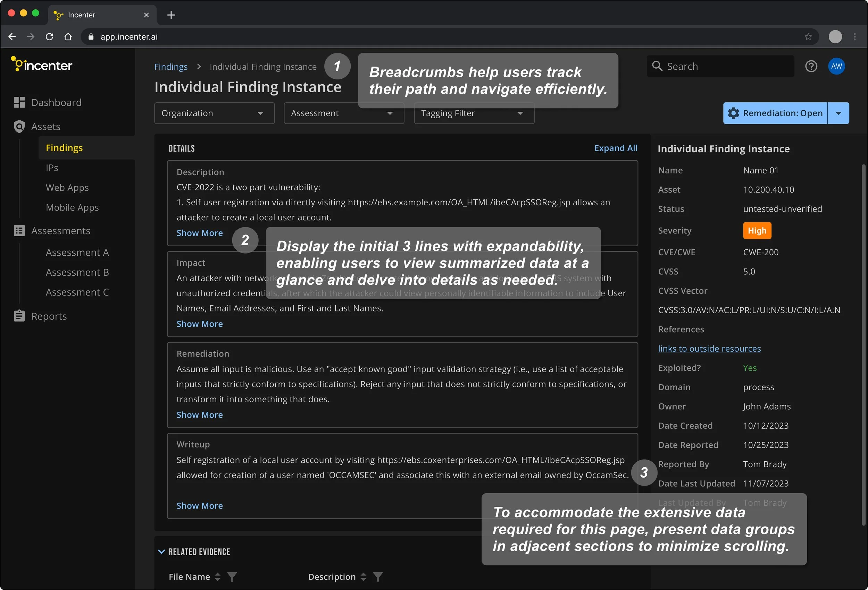Click into the Search field
868x590 pixels.
(x=725, y=67)
